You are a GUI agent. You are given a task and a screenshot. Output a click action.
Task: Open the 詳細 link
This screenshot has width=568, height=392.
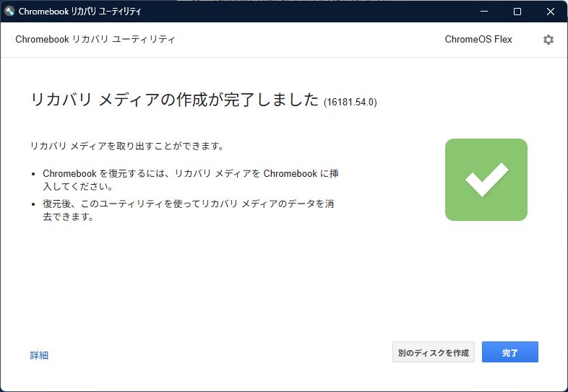point(39,355)
